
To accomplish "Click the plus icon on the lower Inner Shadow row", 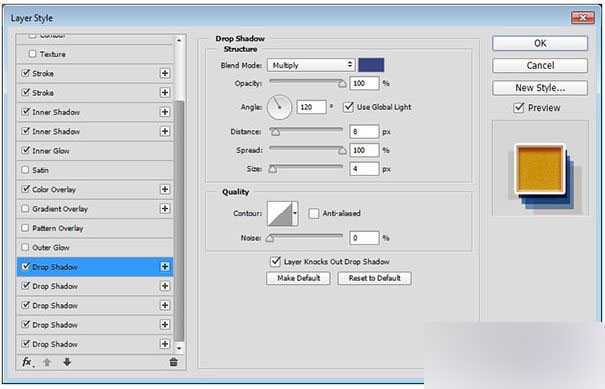I will 165,131.
